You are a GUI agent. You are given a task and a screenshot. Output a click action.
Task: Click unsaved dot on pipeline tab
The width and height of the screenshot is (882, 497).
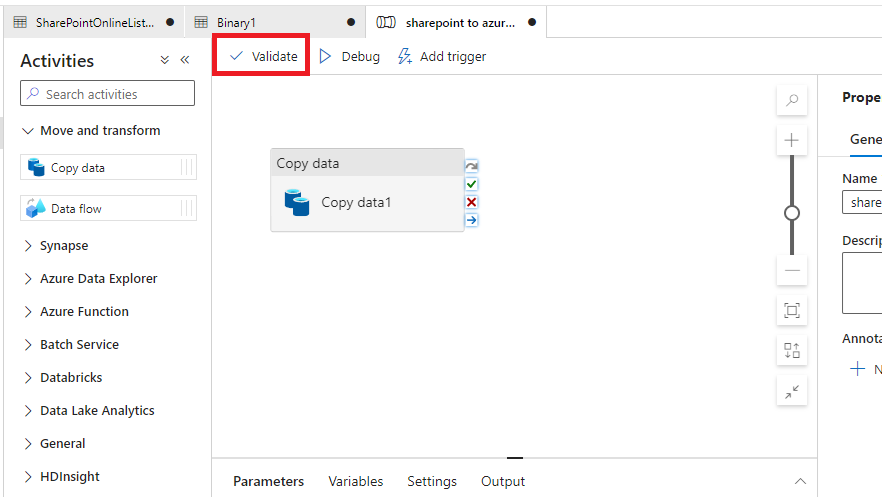coord(532,22)
